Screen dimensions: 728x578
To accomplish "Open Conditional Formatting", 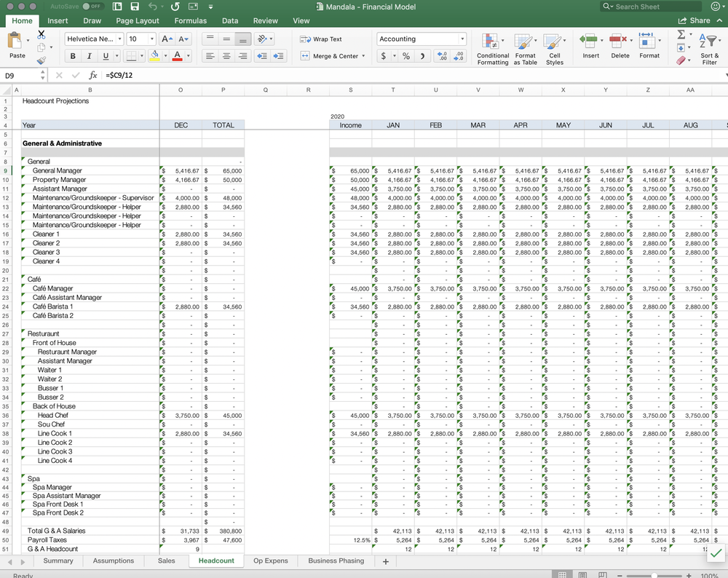I will click(493, 49).
